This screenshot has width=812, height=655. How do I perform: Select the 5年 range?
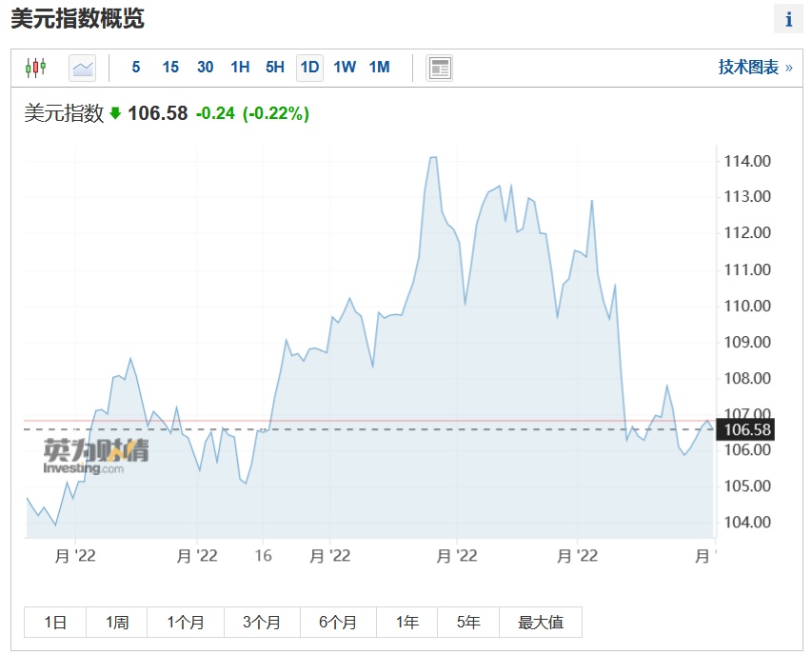tap(468, 623)
